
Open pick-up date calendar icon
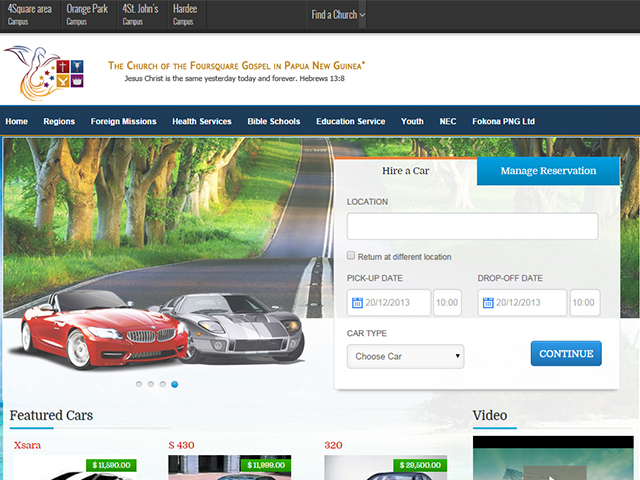(x=357, y=302)
